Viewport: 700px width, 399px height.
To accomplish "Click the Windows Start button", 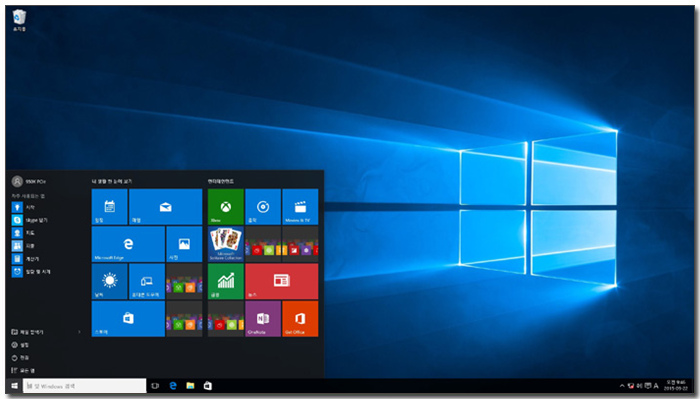I will 14,386.
